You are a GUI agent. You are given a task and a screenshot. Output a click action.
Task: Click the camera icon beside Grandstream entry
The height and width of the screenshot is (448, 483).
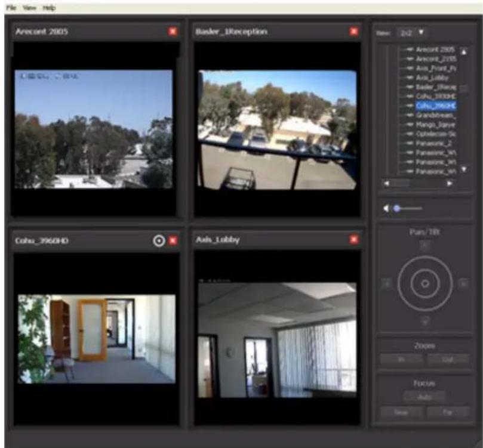tap(410, 115)
